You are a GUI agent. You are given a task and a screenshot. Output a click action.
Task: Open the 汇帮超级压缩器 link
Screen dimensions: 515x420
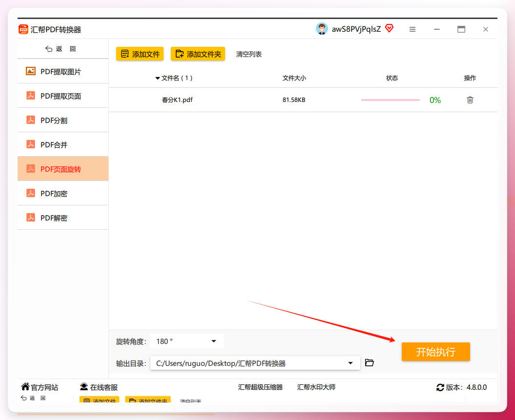[261, 387]
